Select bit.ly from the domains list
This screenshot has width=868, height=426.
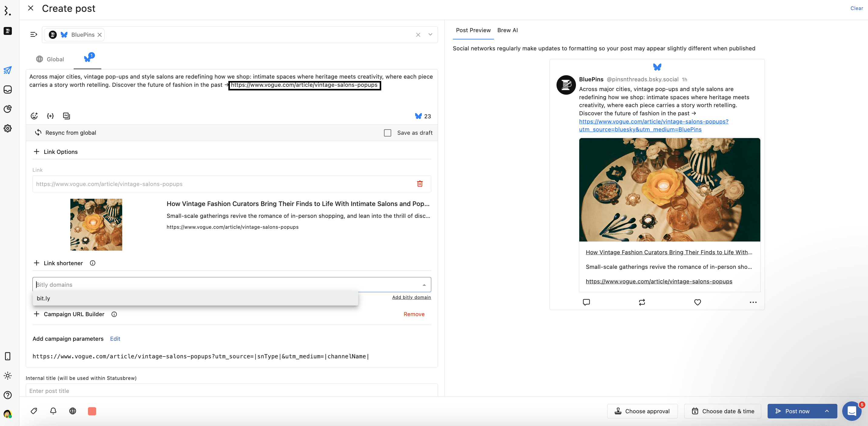(x=43, y=298)
